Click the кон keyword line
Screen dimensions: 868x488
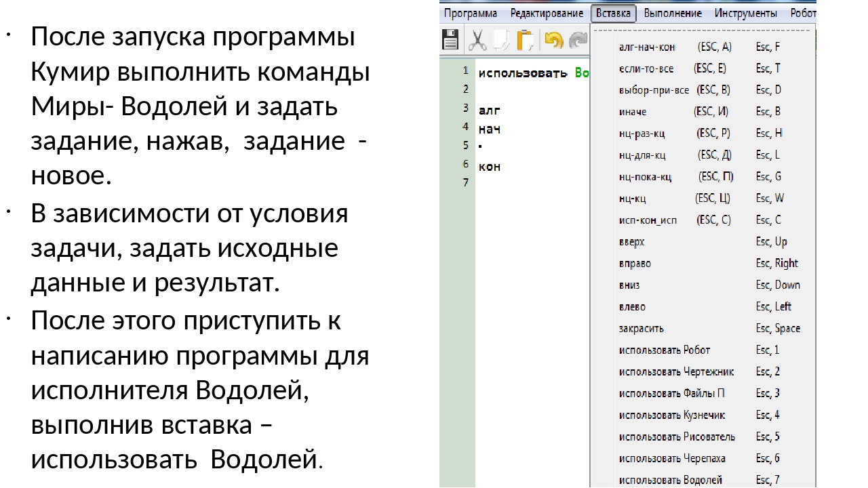point(490,167)
